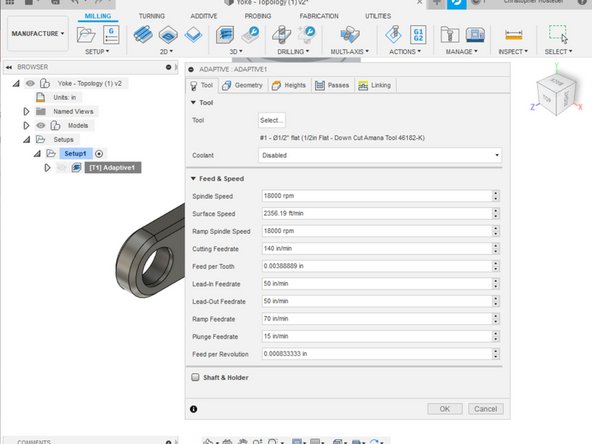Select the 2D Adaptive Clearing icon
The height and width of the screenshot is (444, 592).
pos(143,35)
